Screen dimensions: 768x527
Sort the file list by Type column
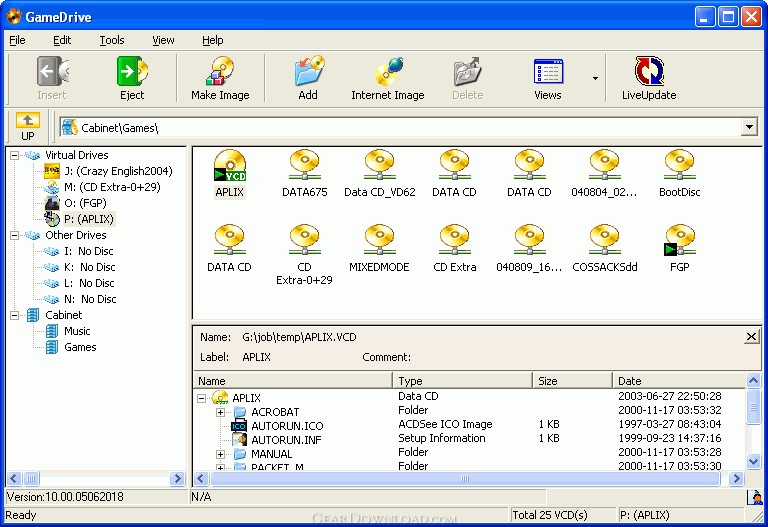(462, 381)
